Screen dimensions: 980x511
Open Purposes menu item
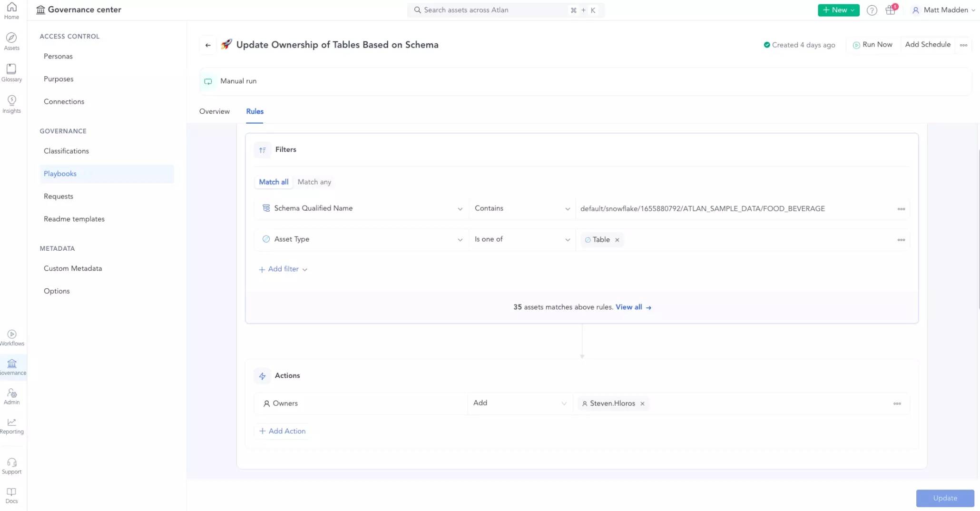coord(59,79)
